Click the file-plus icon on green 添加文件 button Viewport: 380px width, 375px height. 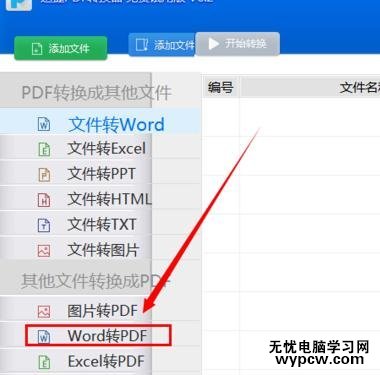(37, 49)
